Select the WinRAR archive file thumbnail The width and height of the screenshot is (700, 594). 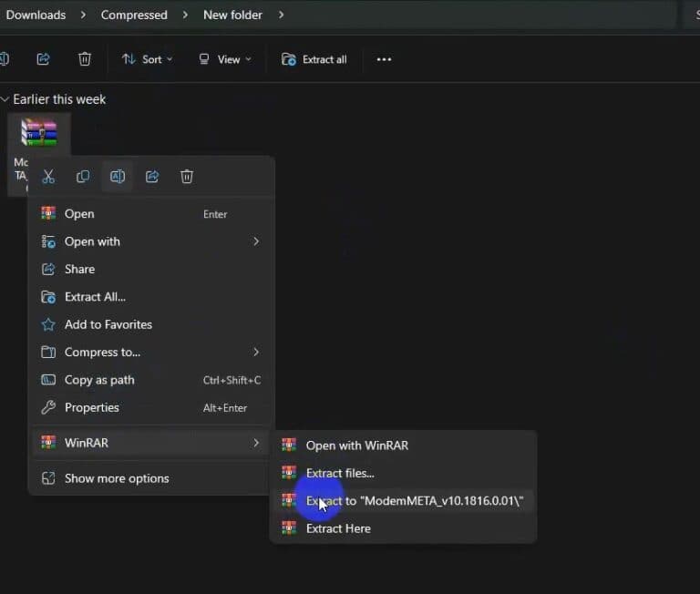pyautogui.click(x=39, y=133)
